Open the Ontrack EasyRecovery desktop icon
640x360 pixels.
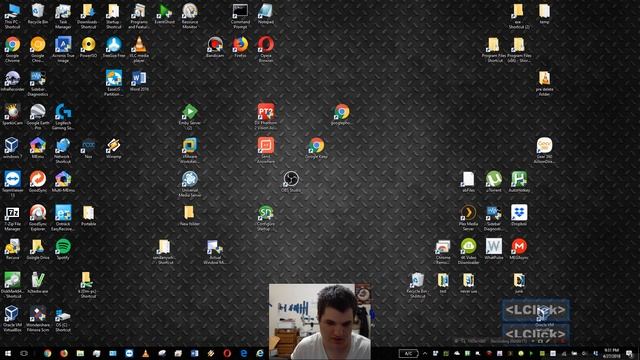[x=63, y=218]
